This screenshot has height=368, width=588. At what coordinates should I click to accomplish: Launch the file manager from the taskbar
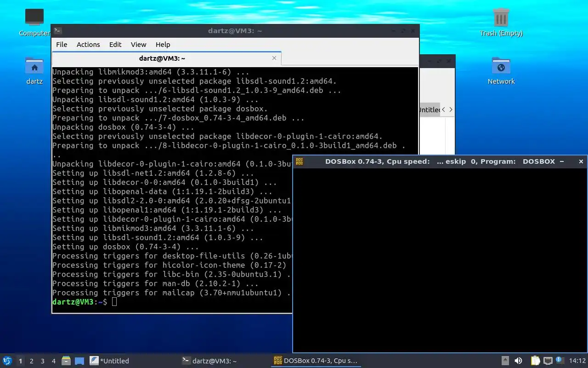pyautogui.click(x=66, y=361)
